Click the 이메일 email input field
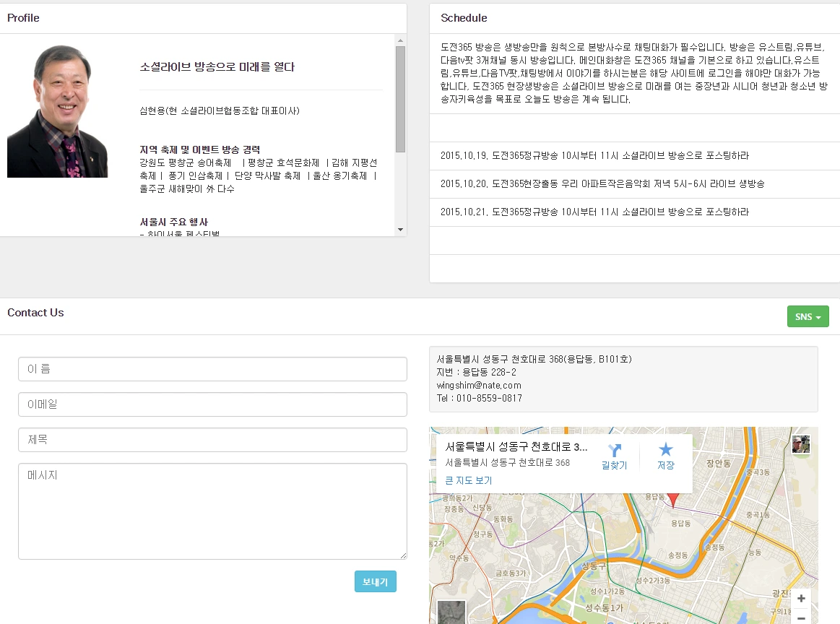Viewport: 840px width, 624px height. pyautogui.click(x=212, y=404)
